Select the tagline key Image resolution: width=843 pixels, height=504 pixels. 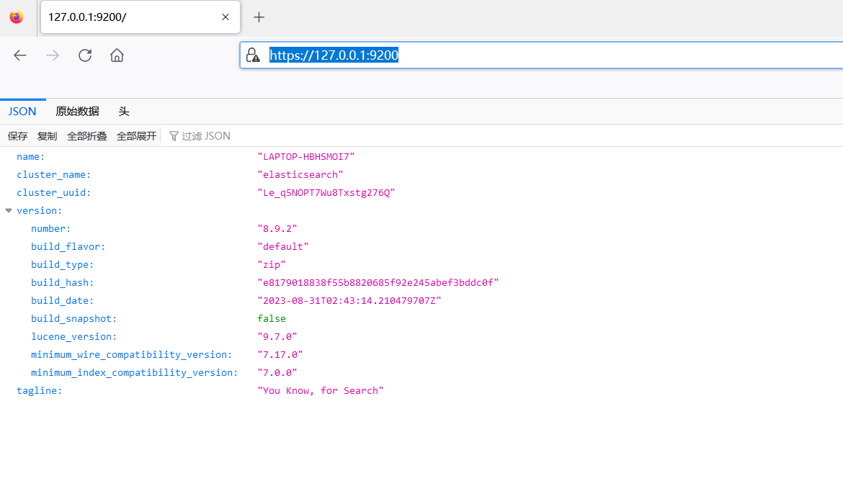[x=39, y=391]
